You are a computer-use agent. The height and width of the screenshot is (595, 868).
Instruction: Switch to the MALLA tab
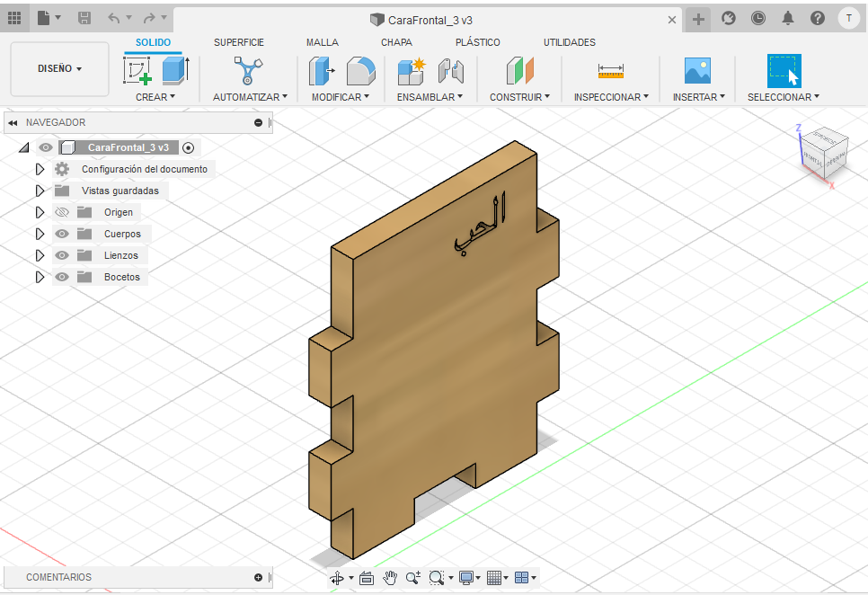point(323,42)
